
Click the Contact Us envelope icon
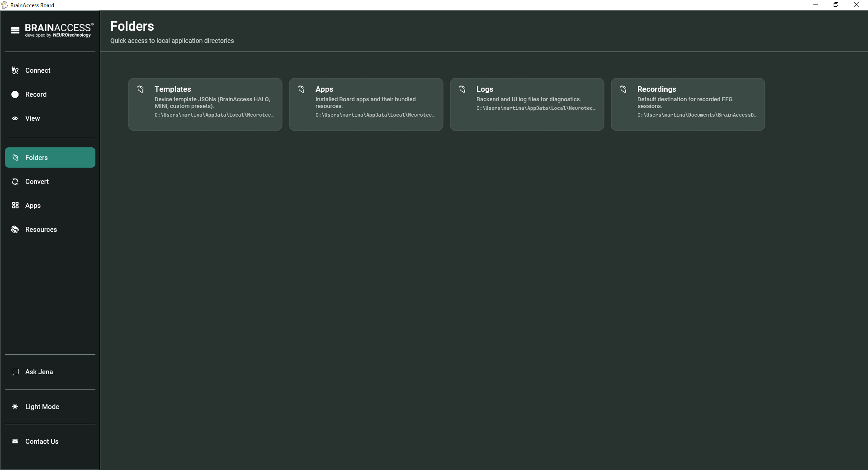tap(15, 442)
